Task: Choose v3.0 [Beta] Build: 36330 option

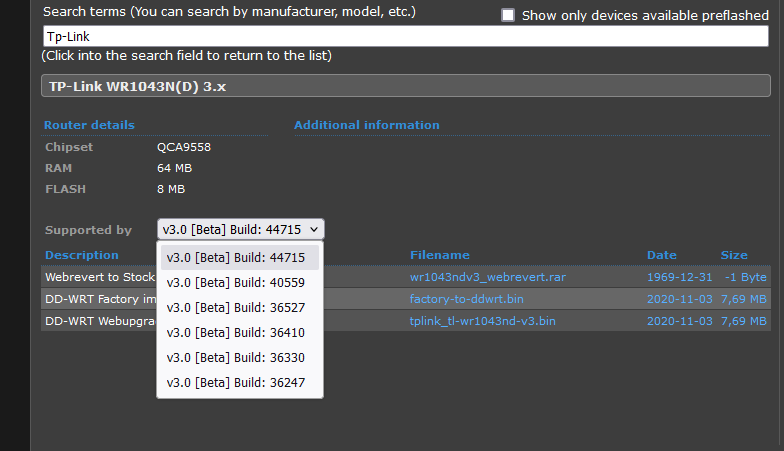Action: pyautogui.click(x=240, y=358)
